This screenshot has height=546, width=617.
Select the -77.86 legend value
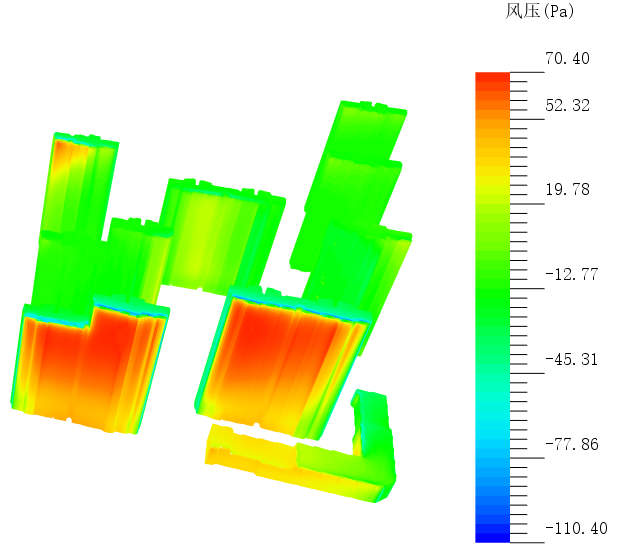point(572,444)
